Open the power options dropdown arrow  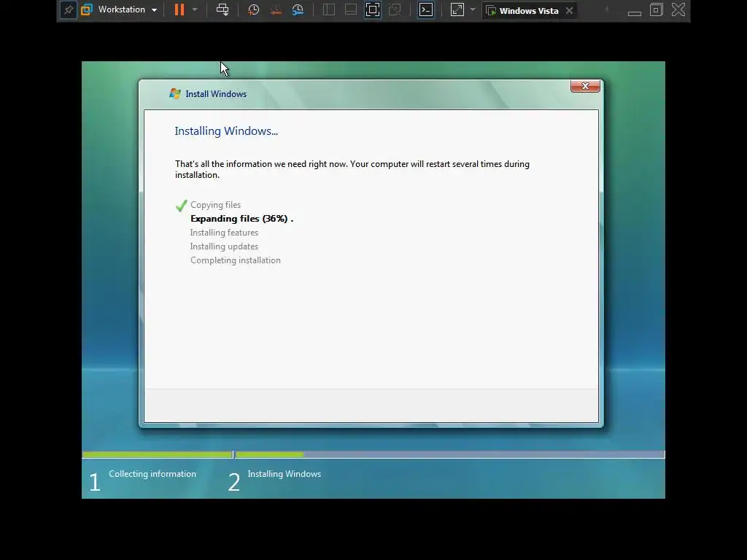pos(195,9)
